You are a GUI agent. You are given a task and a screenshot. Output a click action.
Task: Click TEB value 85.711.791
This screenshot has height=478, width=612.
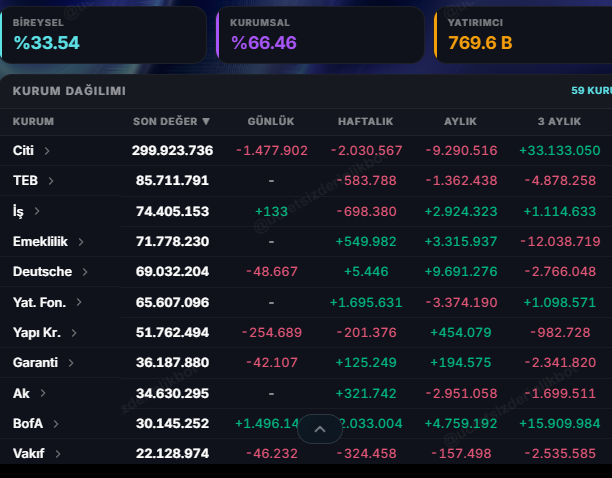click(x=172, y=181)
